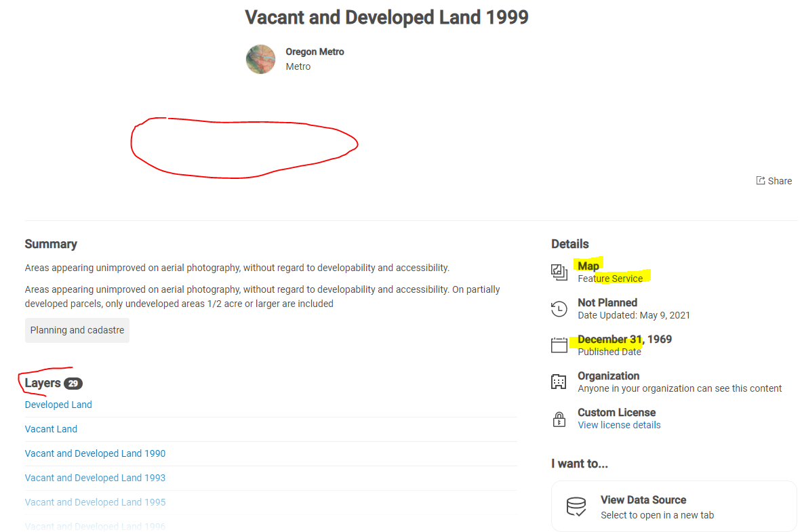Image resolution: width=802 pixels, height=532 pixels.
Task: Click the Layers section heading
Action: (43, 383)
